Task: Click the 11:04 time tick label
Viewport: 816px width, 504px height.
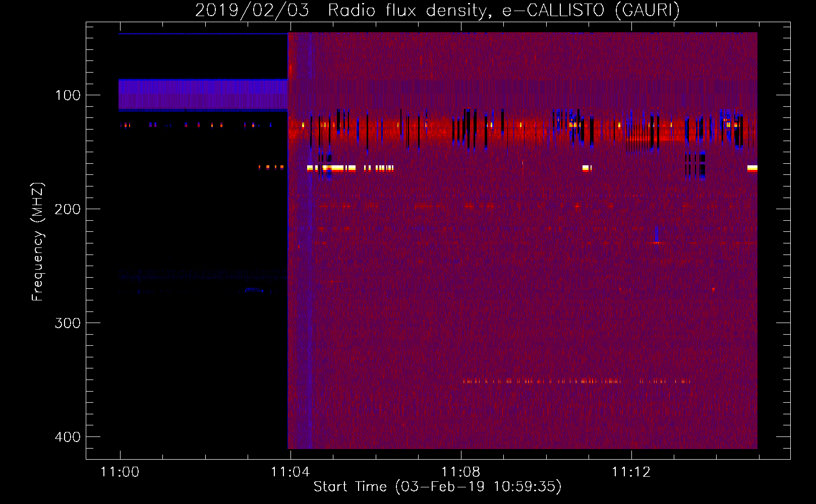Action: pos(290,472)
